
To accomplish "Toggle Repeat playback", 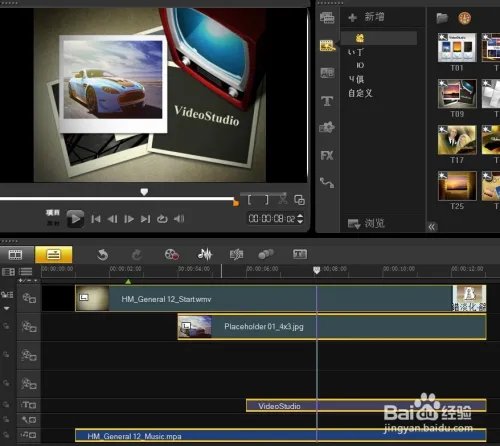I will [162, 219].
